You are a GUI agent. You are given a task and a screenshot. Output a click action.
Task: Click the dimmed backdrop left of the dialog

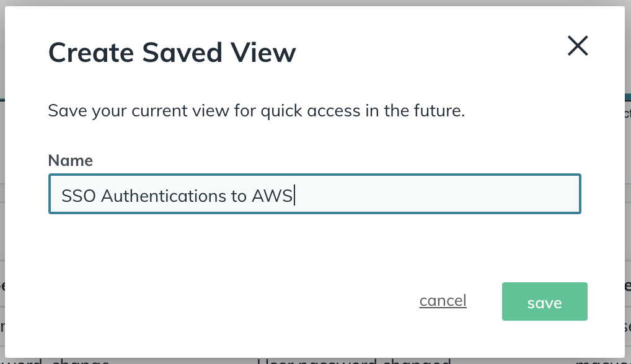(x=2, y=186)
